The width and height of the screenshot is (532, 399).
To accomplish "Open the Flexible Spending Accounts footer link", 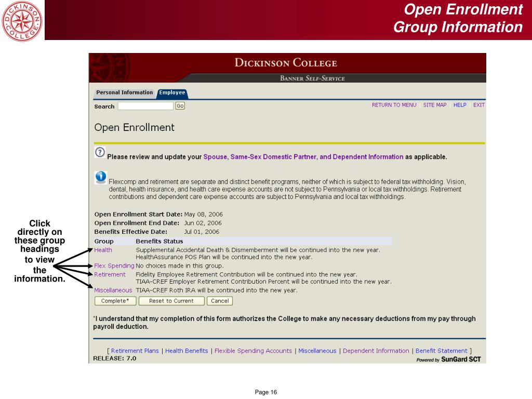I will click(253, 351).
